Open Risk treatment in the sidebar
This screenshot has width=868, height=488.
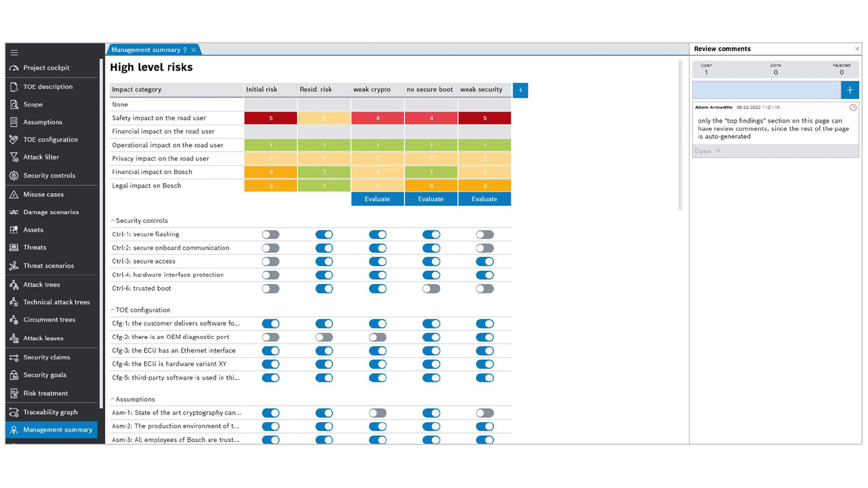(45, 393)
